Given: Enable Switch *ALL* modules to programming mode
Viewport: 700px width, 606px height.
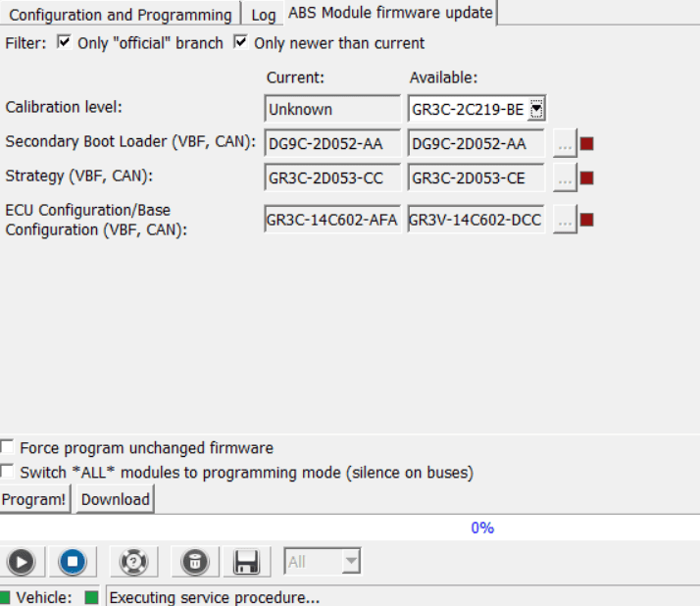Looking at the screenshot, I should point(7,471).
